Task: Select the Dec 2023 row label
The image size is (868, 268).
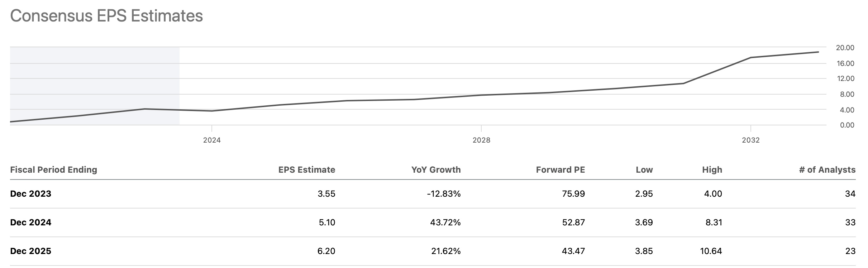Action: (31, 194)
